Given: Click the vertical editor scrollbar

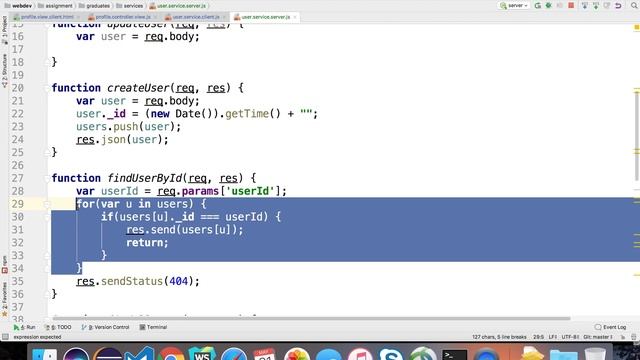Looking at the screenshot, I should click(x=637, y=135).
